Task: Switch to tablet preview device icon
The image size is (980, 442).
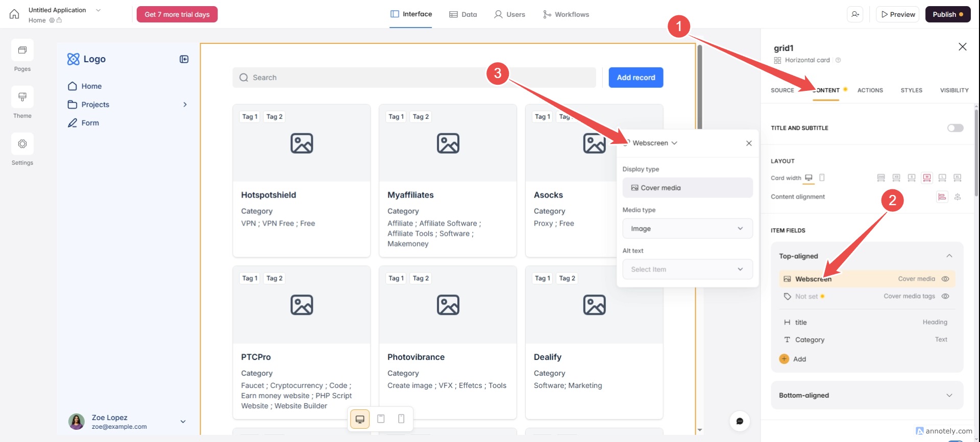Action: (x=381, y=419)
